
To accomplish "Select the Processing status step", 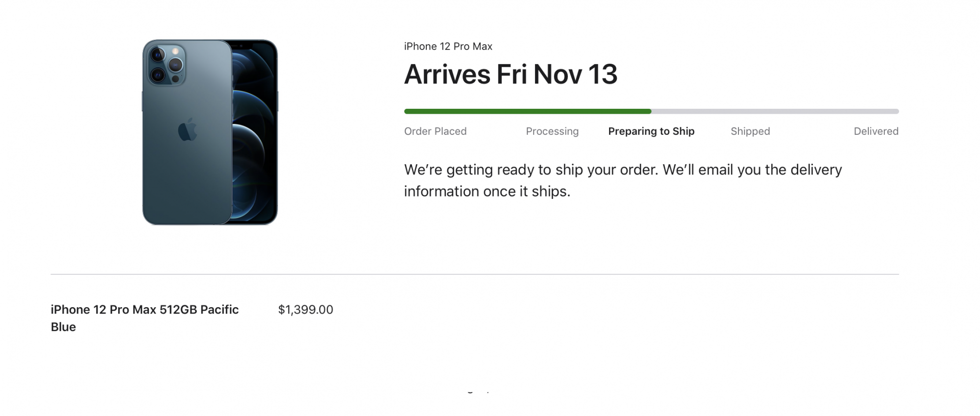I will click(x=552, y=131).
